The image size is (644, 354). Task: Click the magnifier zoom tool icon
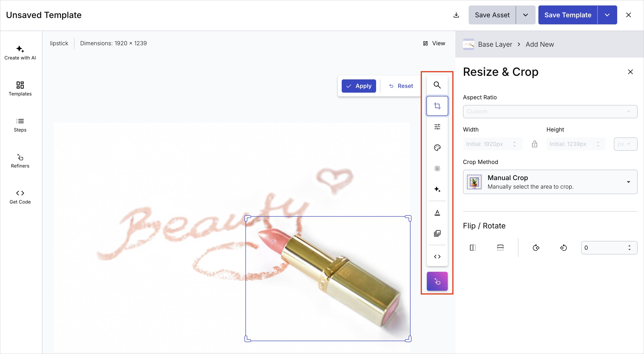point(437,85)
